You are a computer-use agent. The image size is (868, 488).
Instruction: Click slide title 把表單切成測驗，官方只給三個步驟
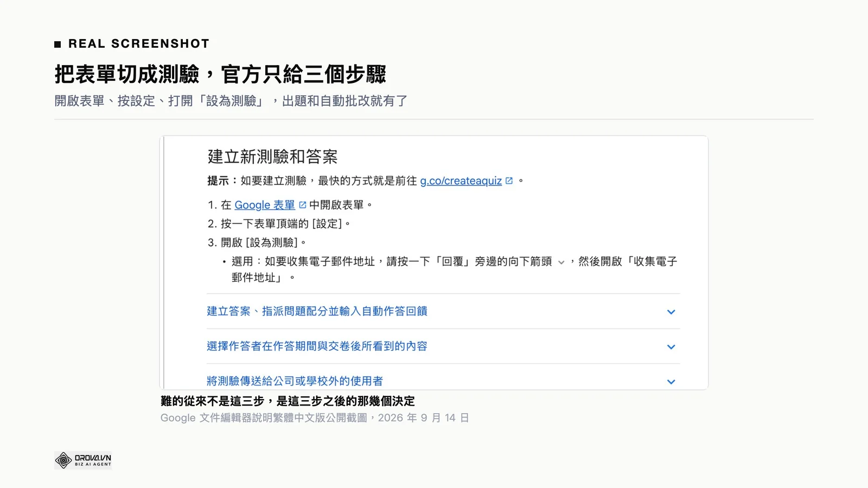pyautogui.click(x=220, y=74)
